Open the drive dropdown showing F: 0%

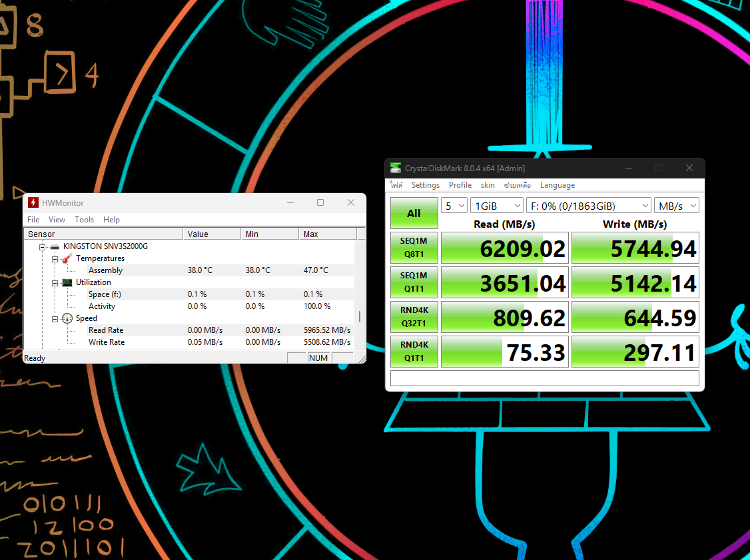pos(588,206)
